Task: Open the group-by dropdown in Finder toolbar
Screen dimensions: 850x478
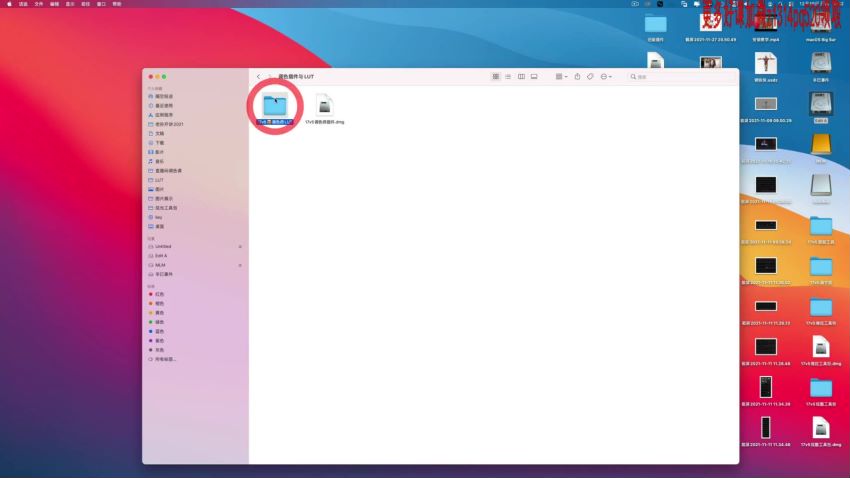Action: tap(560, 76)
